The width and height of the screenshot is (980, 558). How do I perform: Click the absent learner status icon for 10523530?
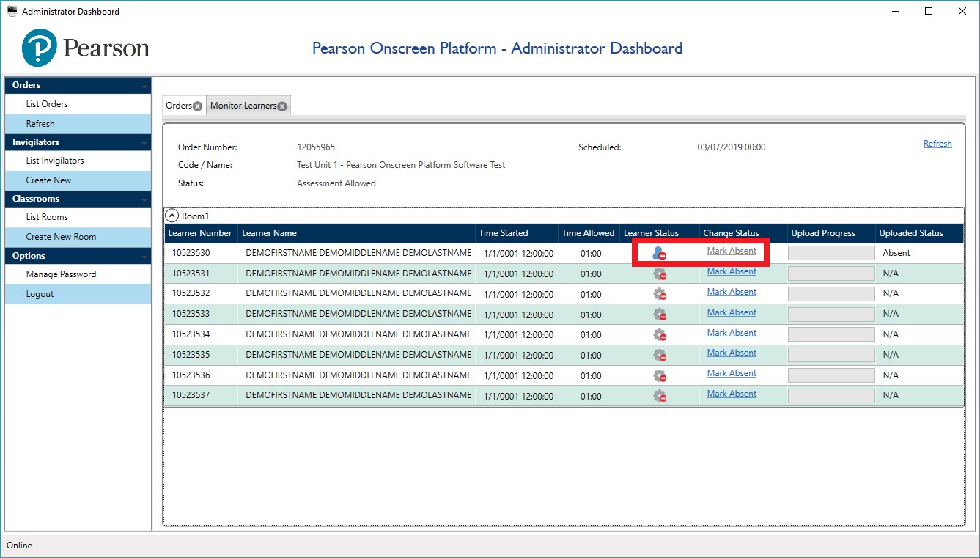coord(659,253)
